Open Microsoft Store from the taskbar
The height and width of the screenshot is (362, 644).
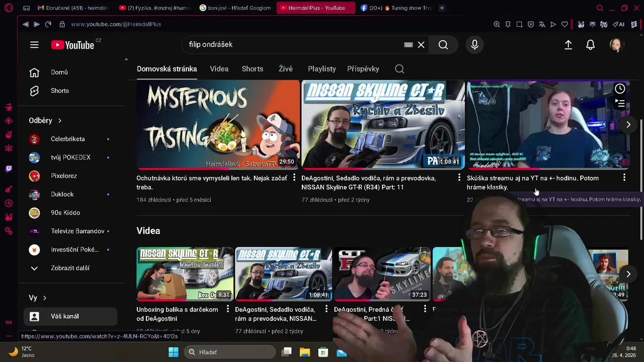[x=323, y=352]
